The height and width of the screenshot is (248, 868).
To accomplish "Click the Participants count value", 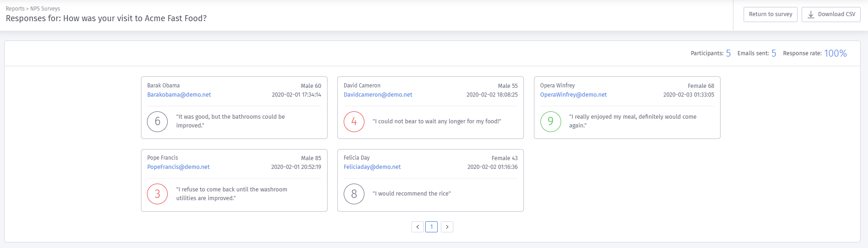I will tap(728, 53).
